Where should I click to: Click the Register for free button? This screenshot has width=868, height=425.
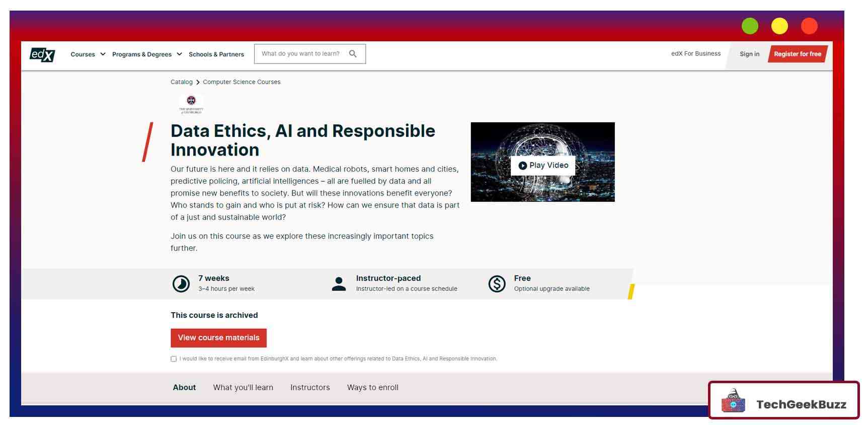pos(797,54)
